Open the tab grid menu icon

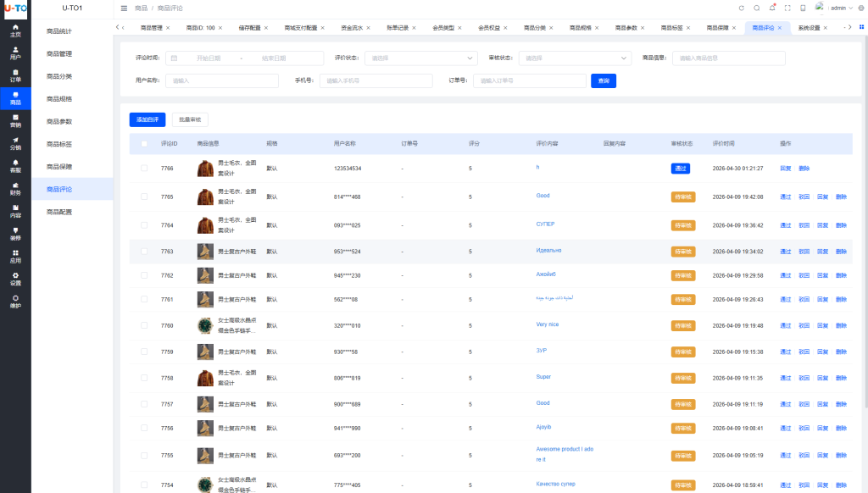(x=861, y=27)
